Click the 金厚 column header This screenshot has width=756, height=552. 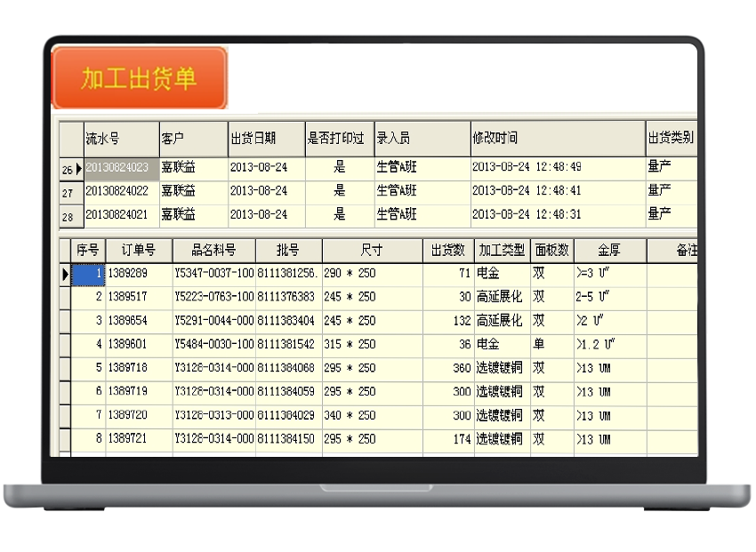[609, 251]
